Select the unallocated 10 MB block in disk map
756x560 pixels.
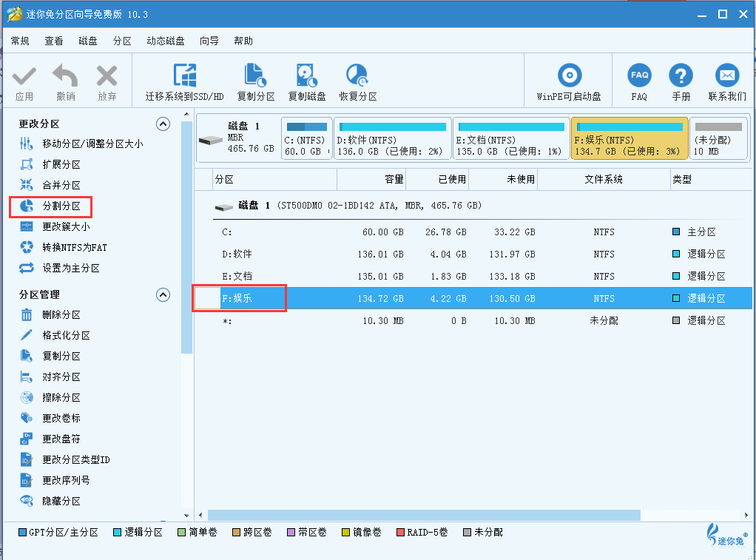pyautogui.click(x=718, y=138)
